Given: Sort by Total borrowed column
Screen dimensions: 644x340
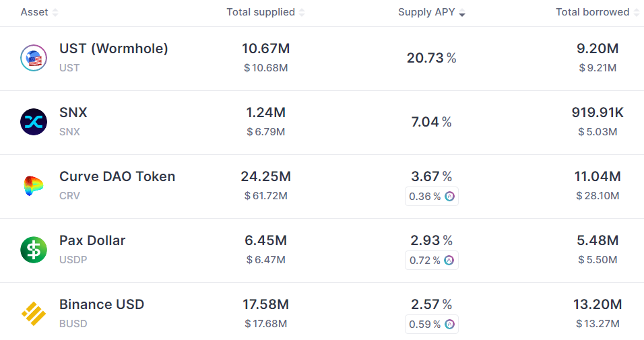Looking at the screenshot, I should point(598,12).
